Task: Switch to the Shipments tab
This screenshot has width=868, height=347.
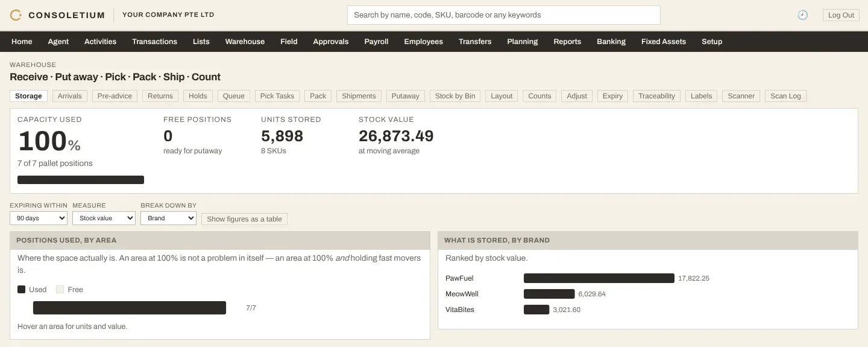Action: [359, 96]
